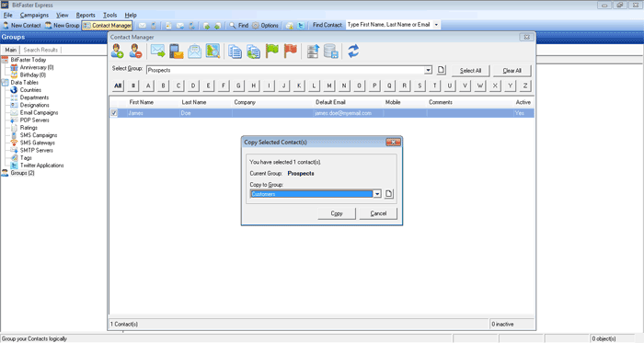Click the green flag icon
The height and width of the screenshot is (343, 644).
pos(272,51)
